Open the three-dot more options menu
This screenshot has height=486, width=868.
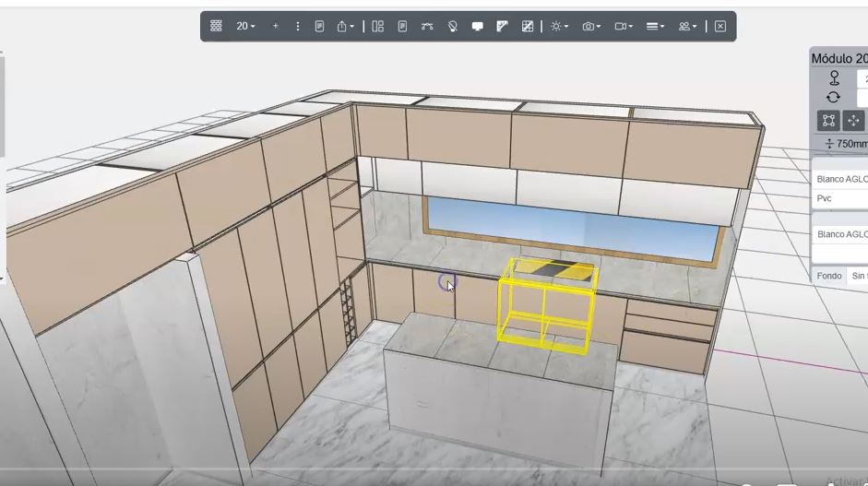pos(297,27)
